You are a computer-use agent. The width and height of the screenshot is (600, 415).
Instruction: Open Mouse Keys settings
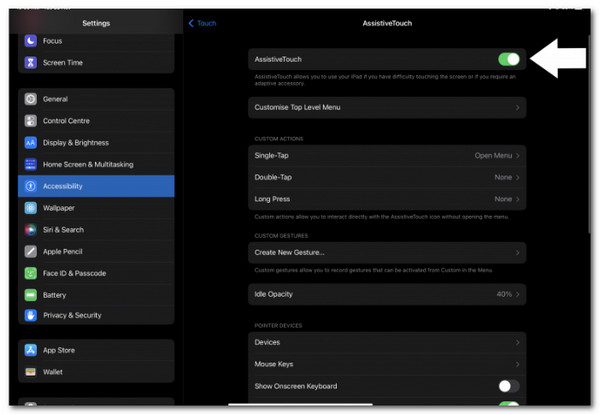tap(387, 365)
